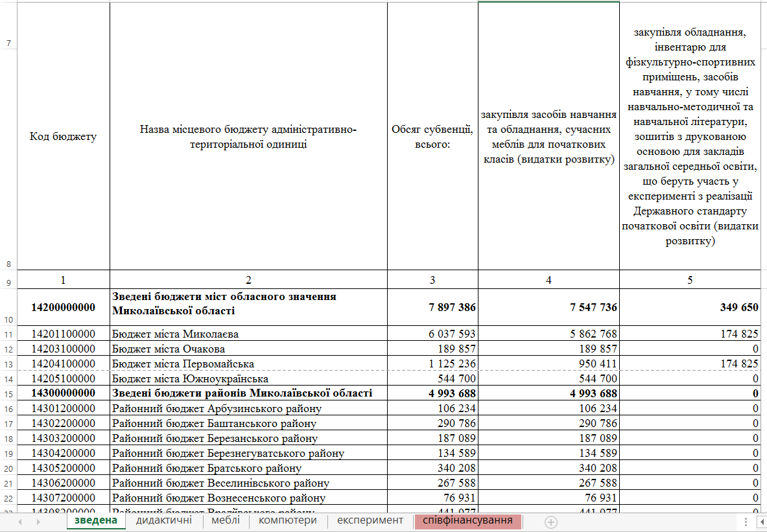Select cell value 1 125 236
The width and height of the screenshot is (767, 532).
(432, 364)
